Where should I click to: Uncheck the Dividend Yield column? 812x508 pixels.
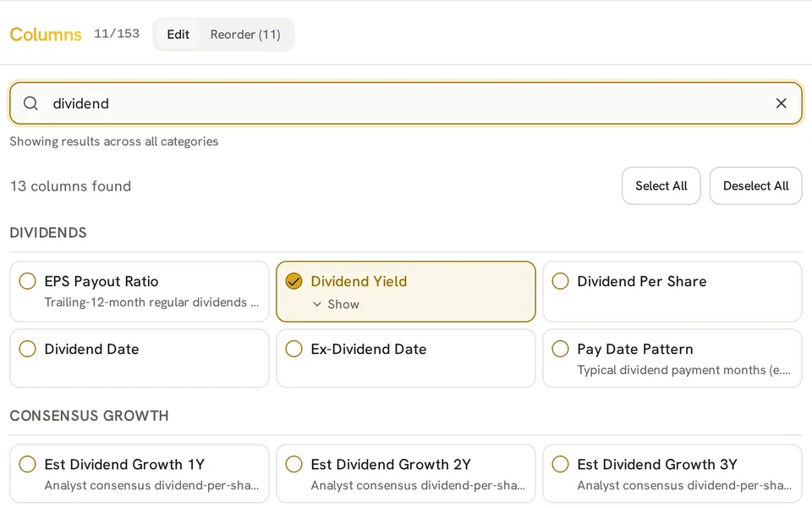294,281
